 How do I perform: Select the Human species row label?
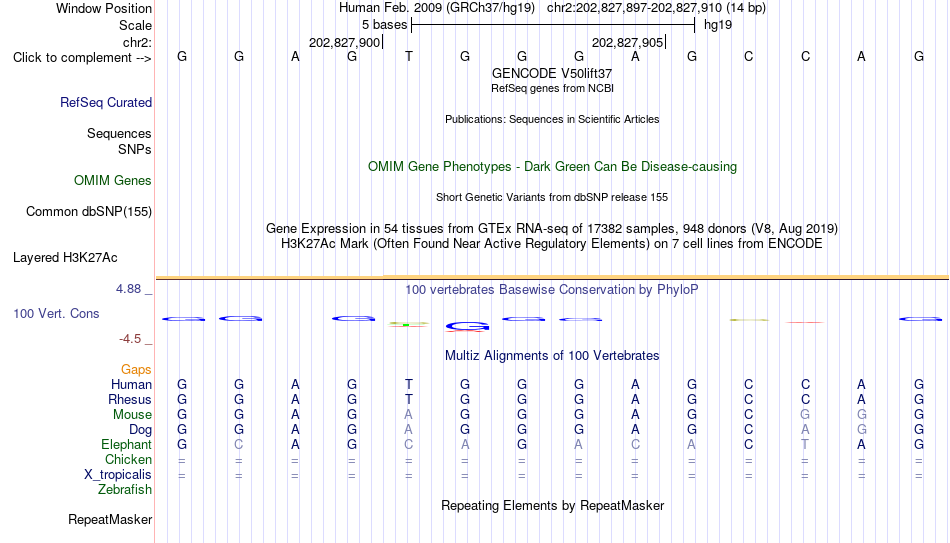(131, 384)
